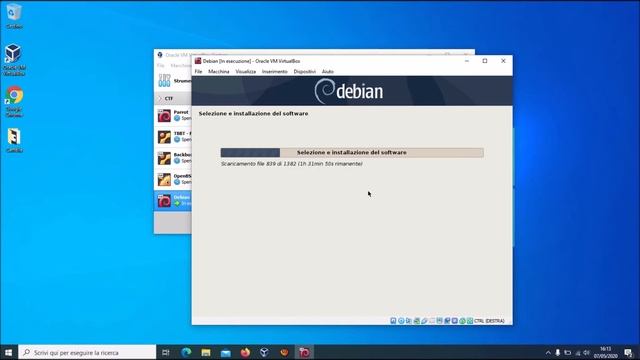The width and height of the screenshot is (640, 360).
Task: Launch Firefox from taskbar
Action: point(245,352)
